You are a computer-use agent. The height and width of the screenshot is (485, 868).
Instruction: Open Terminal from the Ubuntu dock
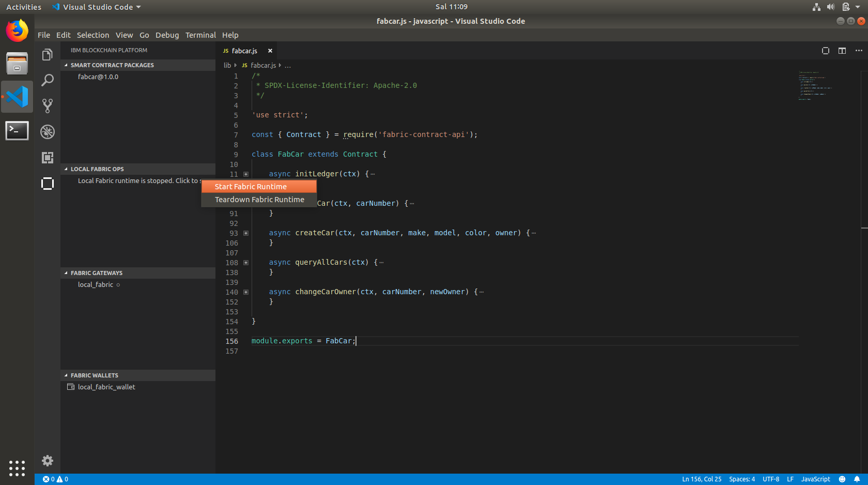click(17, 130)
